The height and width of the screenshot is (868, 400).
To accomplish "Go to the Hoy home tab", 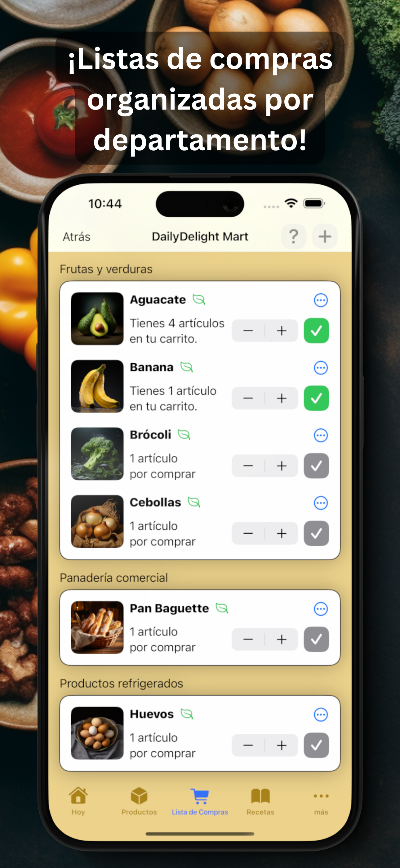I will 78,802.
